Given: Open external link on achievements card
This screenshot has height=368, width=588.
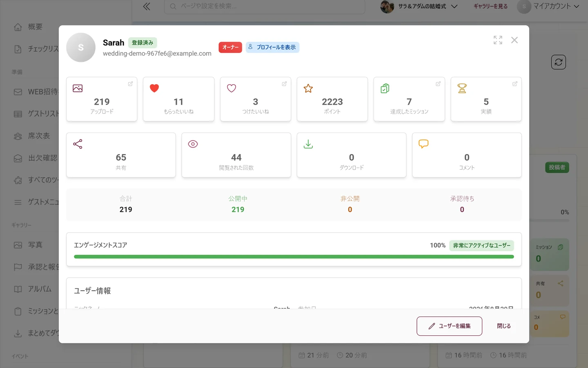Looking at the screenshot, I should pos(515,84).
